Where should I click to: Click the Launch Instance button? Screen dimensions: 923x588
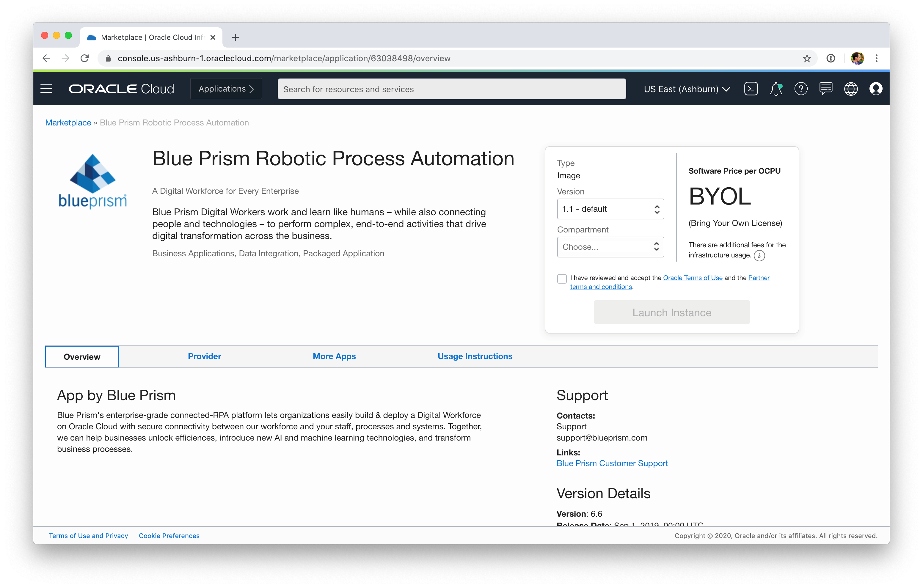pos(671,312)
